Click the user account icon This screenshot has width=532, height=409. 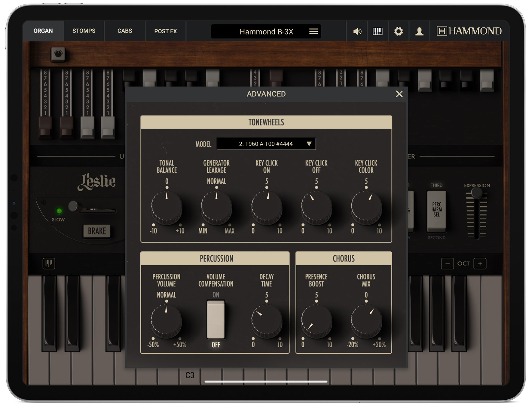click(420, 31)
